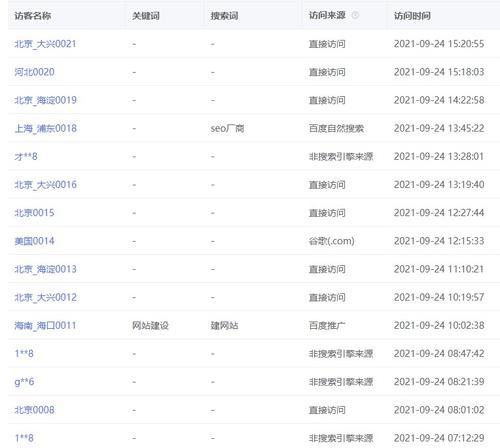This screenshot has width=500, height=448.
Task: Open visitor 北京_大兴0012 link
Action: [x=45, y=297]
